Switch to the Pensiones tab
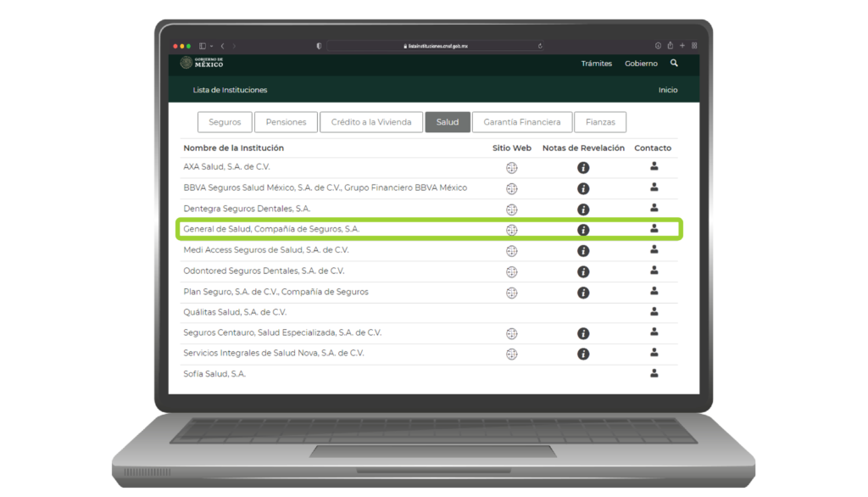This screenshot has width=868, height=497. click(x=286, y=122)
